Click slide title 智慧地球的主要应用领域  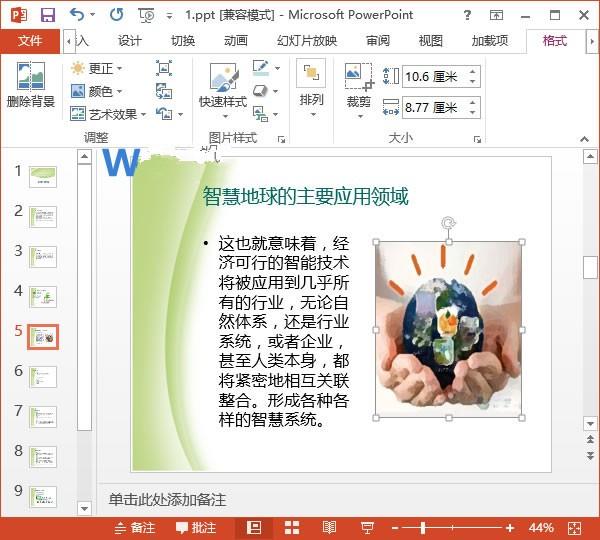(305, 196)
